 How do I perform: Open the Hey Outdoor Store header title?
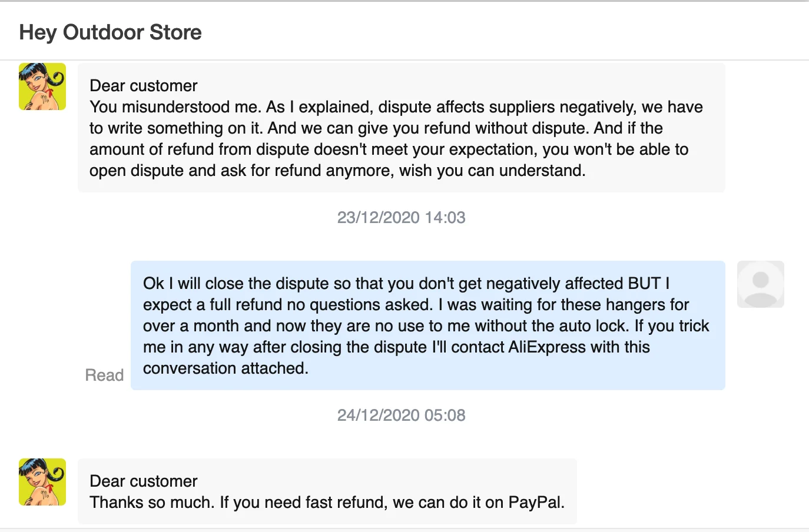[111, 32]
